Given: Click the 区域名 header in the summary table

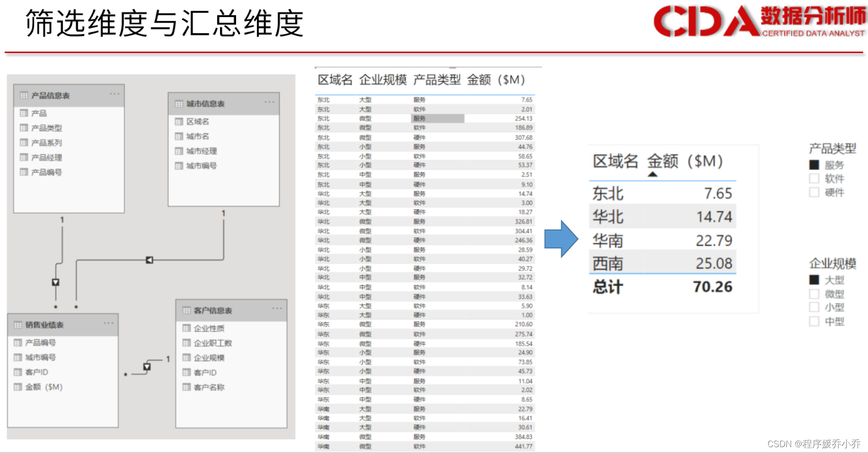Looking at the screenshot, I should 615,161.
